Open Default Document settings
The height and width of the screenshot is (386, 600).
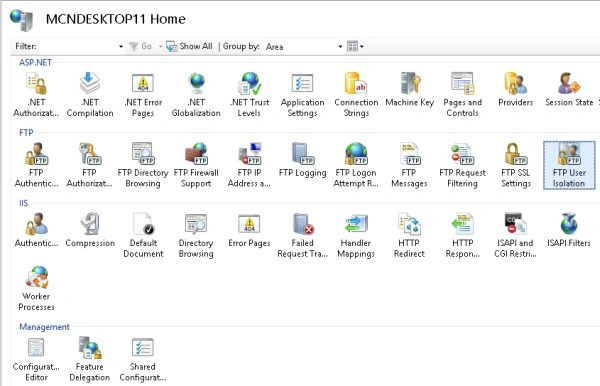(x=143, y=235)
